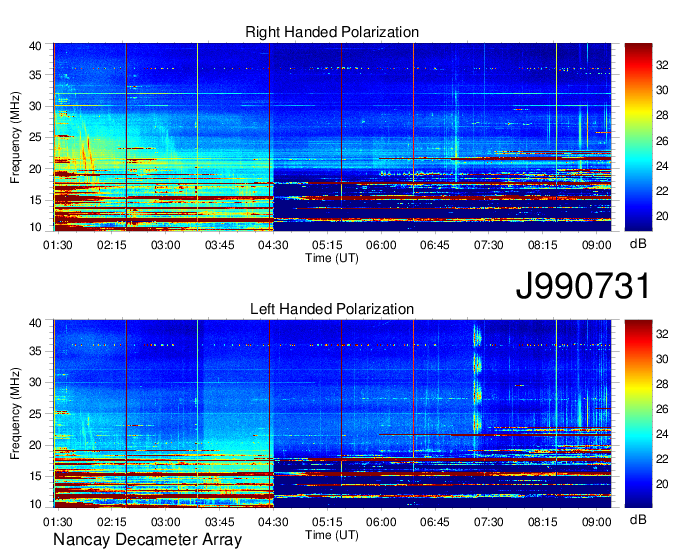Click the 32 value on top colorbar scale
Screen dimensions: 680x552
pos(662,65)
